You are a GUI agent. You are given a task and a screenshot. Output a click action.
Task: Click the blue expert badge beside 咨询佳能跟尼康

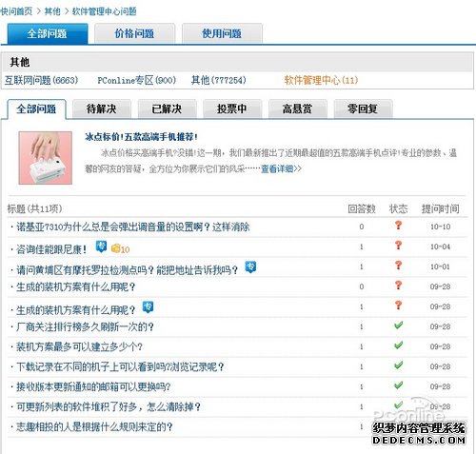[101, 247]
